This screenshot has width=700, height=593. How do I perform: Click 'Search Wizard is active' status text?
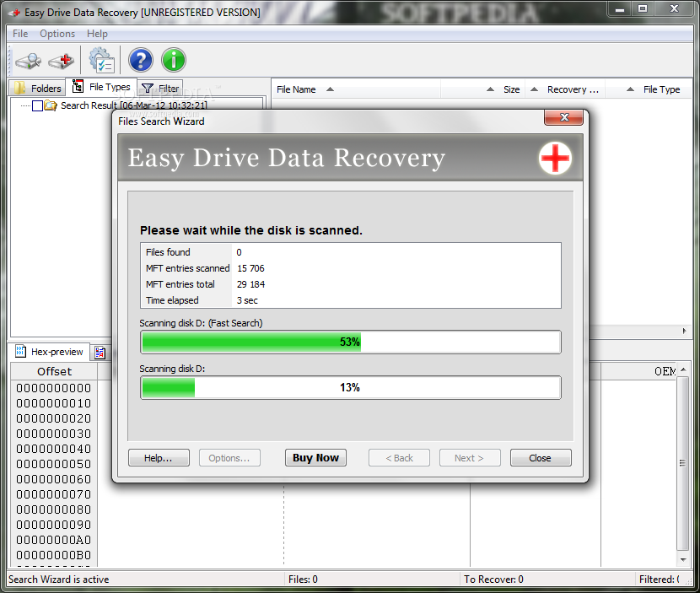pyautogui.click(x=58, y=580)
